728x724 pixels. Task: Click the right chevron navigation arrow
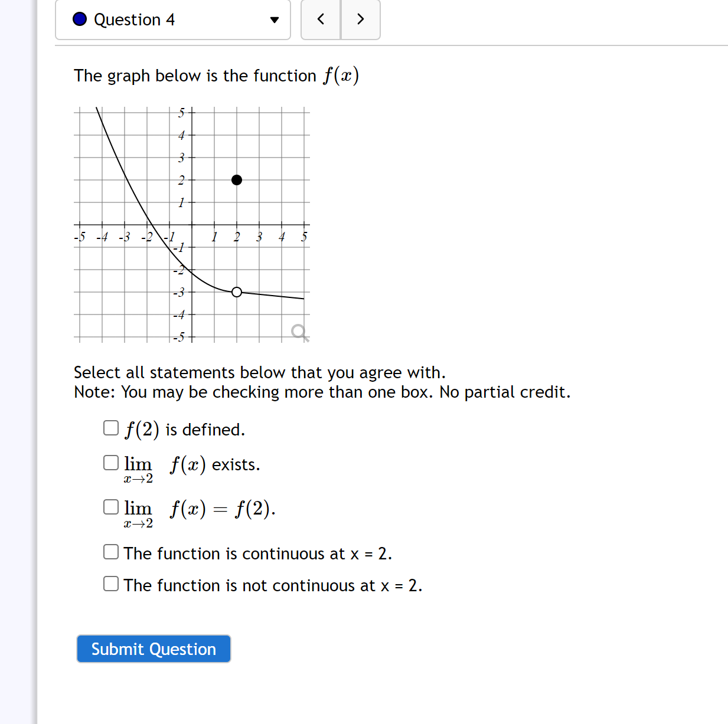pos(360,19)
